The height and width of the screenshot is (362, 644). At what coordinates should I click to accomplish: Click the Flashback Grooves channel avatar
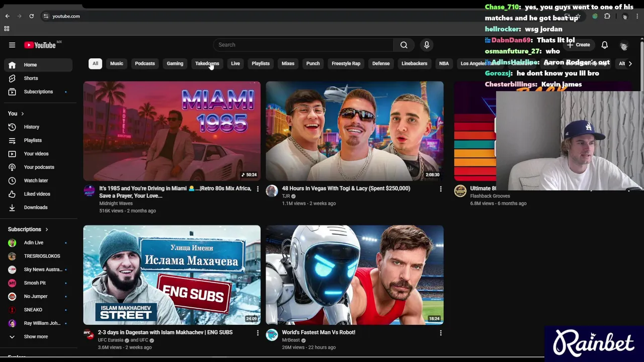[x=460, y=191]
